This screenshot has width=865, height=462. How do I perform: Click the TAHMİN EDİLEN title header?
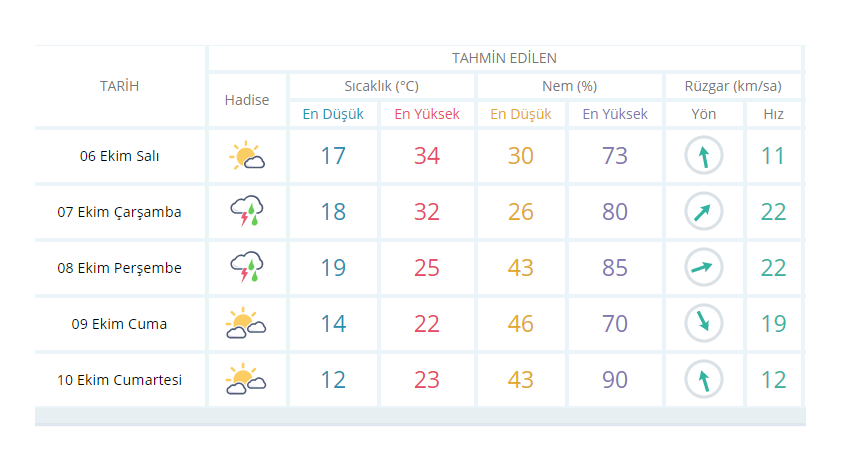504,58
